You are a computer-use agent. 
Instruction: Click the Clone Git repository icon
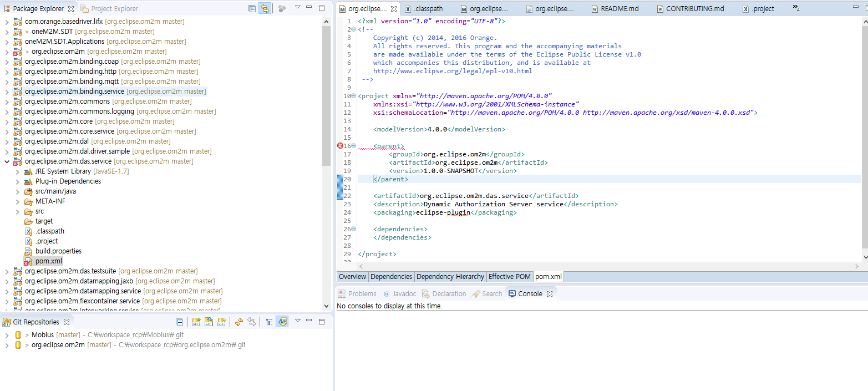(209, 322)
